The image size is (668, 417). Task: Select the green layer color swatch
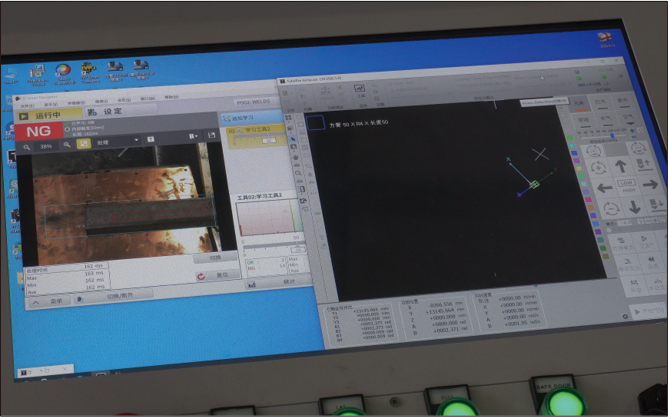570,138
